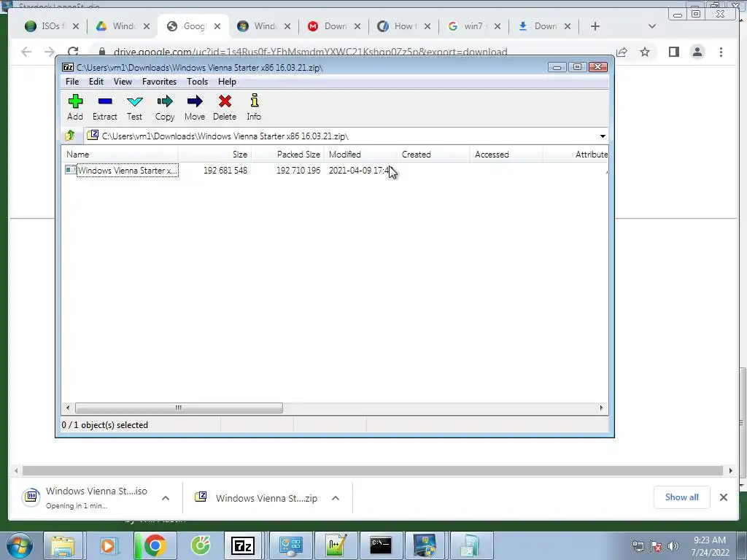Close the ISOs browser tab

click(75, 27)
